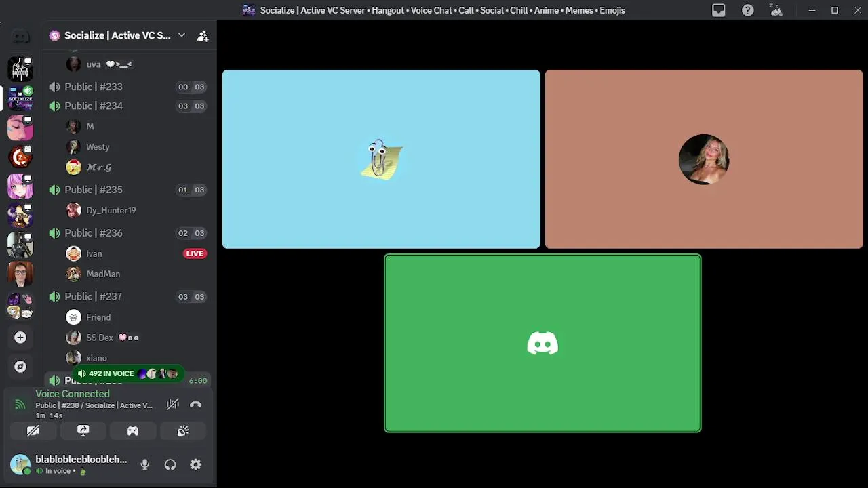Open the Discover servers compass icon
This screenshot has height=488, width=868.
coord(20,367)
